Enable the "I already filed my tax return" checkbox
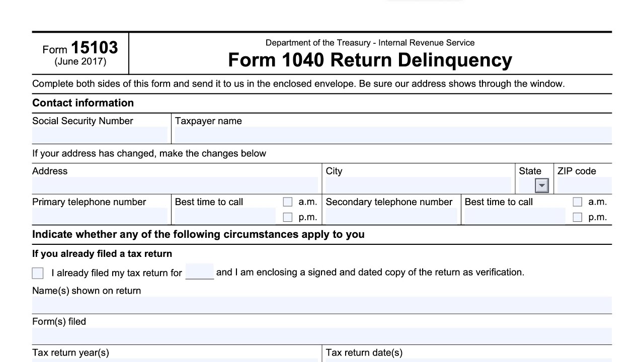 pyautogui.click(x=38, y=273)
